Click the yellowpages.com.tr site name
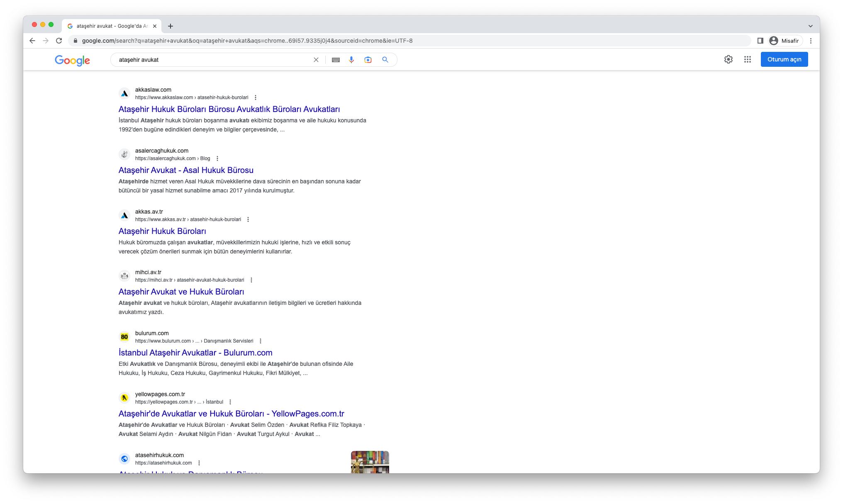The image size is (843, 504). click(x=160, y=394)
